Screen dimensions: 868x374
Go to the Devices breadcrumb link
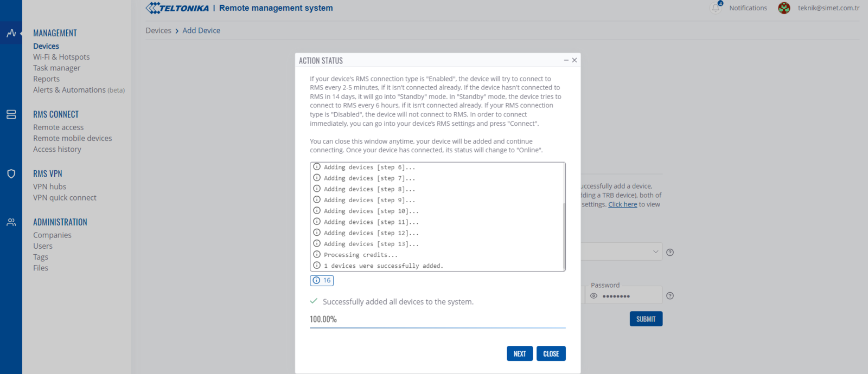click(x=158, y=30)
